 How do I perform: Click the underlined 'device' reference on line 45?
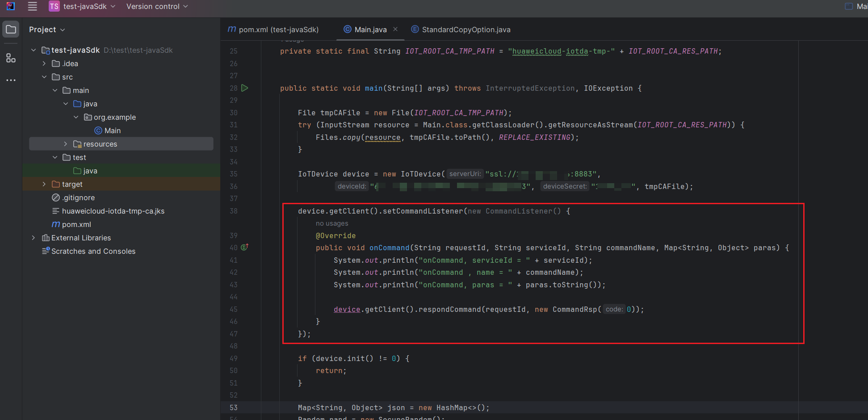point(347,309)
